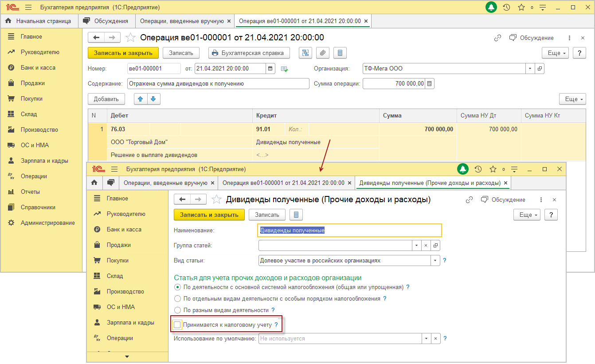595x364 pixels.
Task: Open document report icon next to paperclip
Action: (340, 53)
